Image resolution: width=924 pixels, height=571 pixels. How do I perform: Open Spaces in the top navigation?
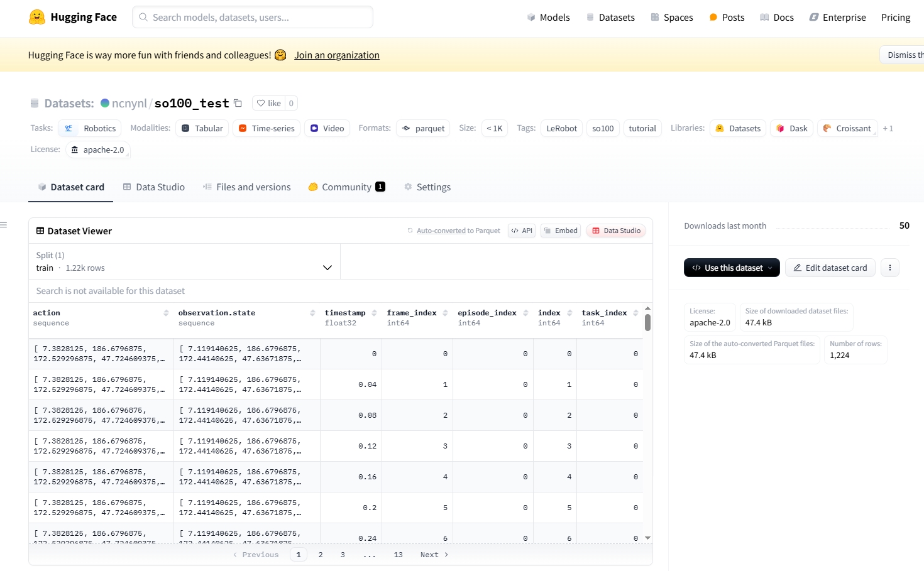[672, 18]
